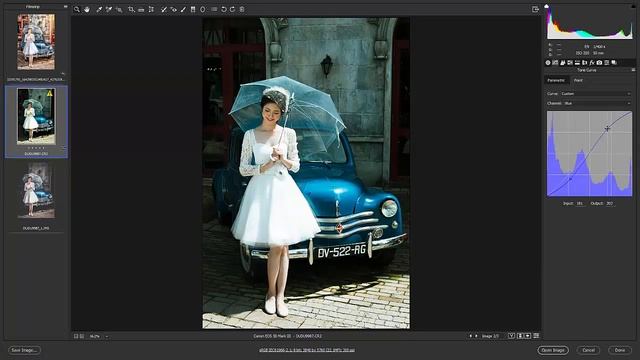Open the Basic panel tab icon

[x=548, y=62]
